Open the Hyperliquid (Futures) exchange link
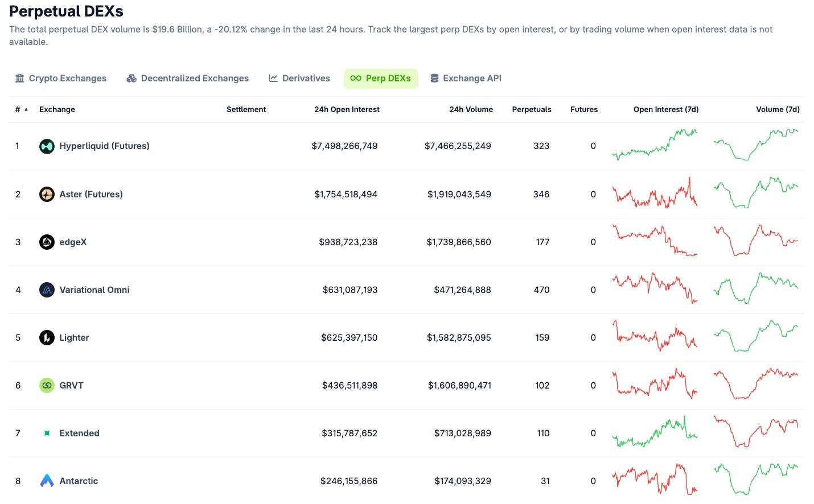The image size is (814, 504). tap(104, 146)
